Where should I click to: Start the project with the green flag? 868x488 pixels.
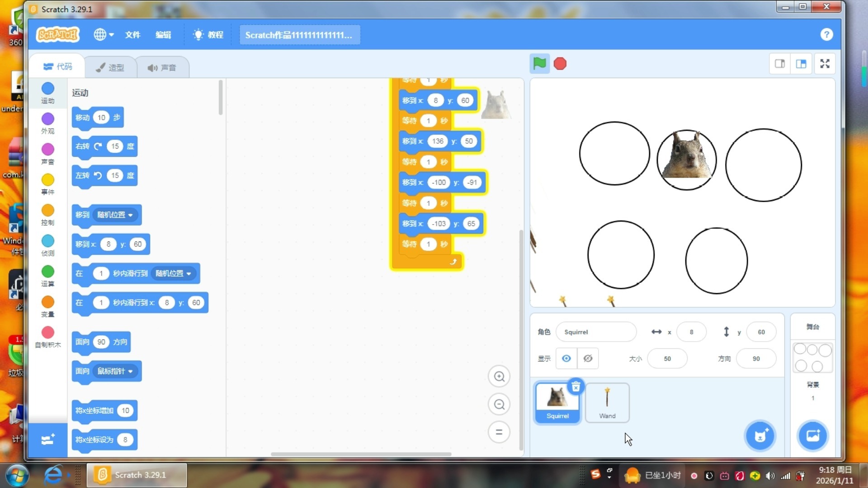pos(539,64)
